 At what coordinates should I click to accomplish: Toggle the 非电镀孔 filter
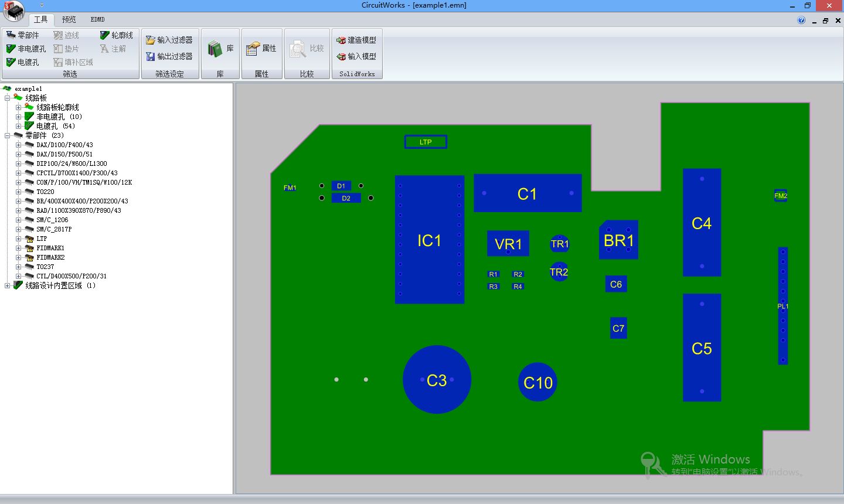26,49
